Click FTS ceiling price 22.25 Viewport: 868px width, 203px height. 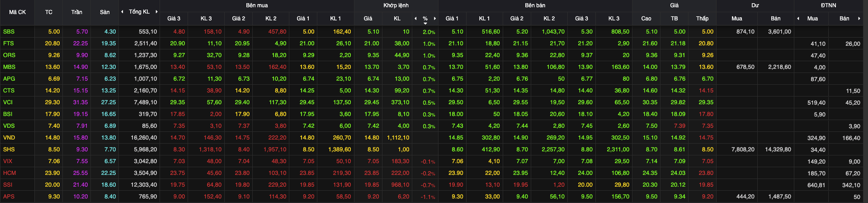(x=80, y=43)
